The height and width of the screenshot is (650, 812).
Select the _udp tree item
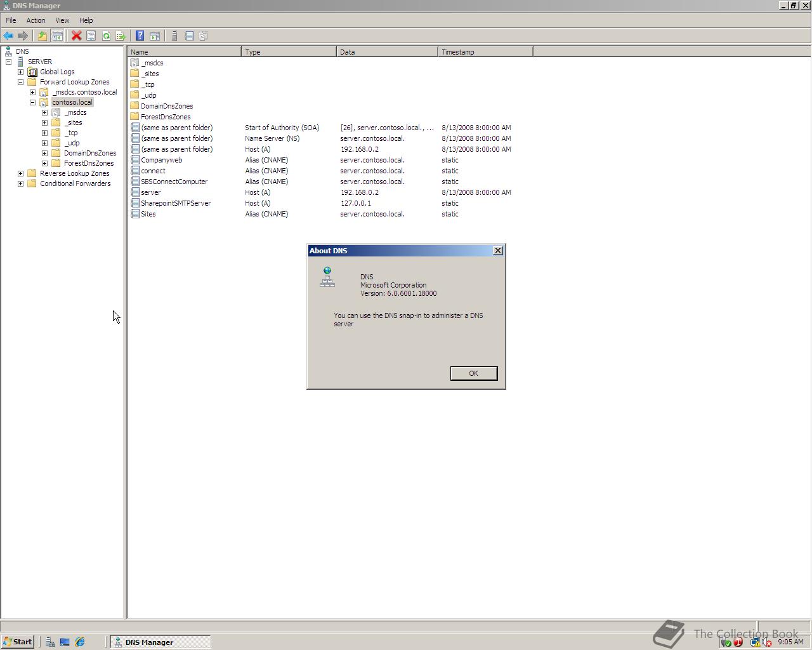[72, 143]
